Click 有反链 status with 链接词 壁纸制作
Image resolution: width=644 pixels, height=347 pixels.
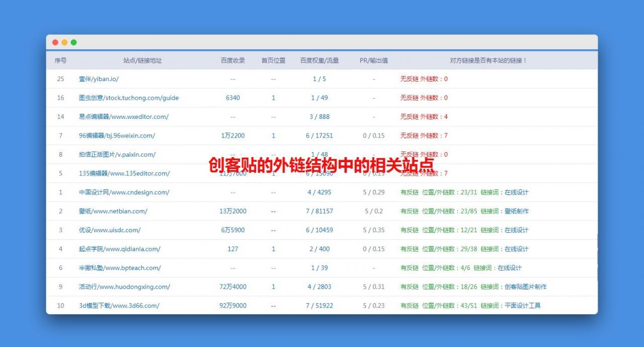[x=464, y=211]
